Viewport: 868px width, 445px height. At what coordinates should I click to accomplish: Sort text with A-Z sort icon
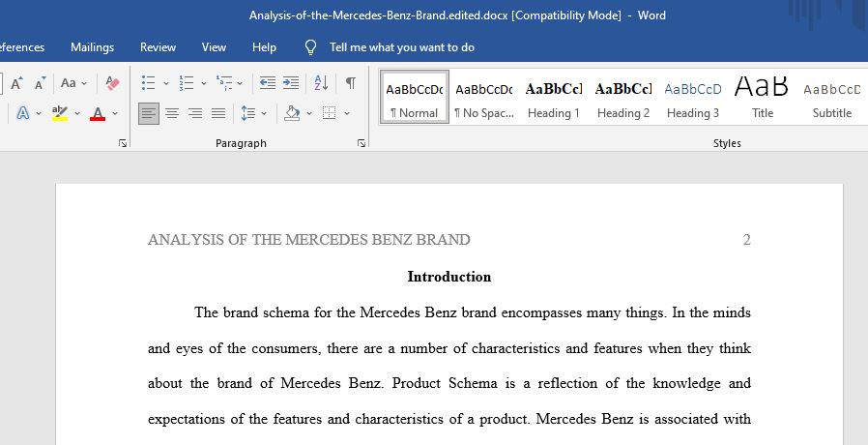tap(321, 83)
